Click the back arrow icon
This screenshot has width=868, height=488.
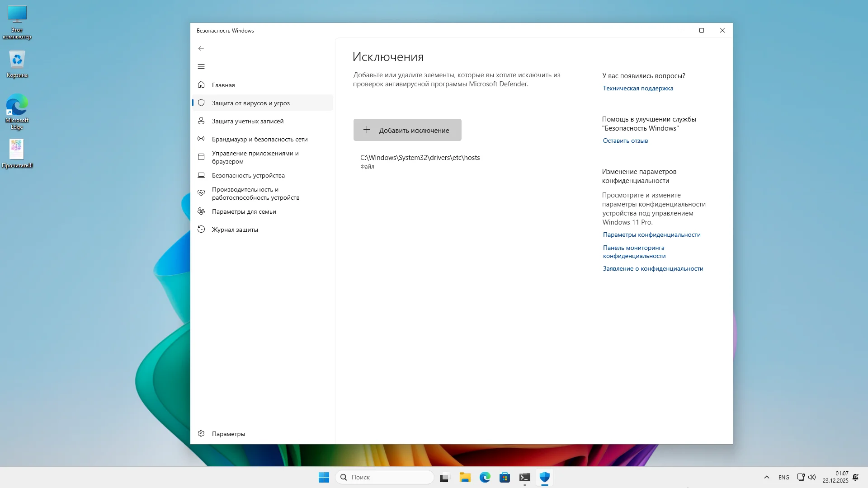point(201,48)
